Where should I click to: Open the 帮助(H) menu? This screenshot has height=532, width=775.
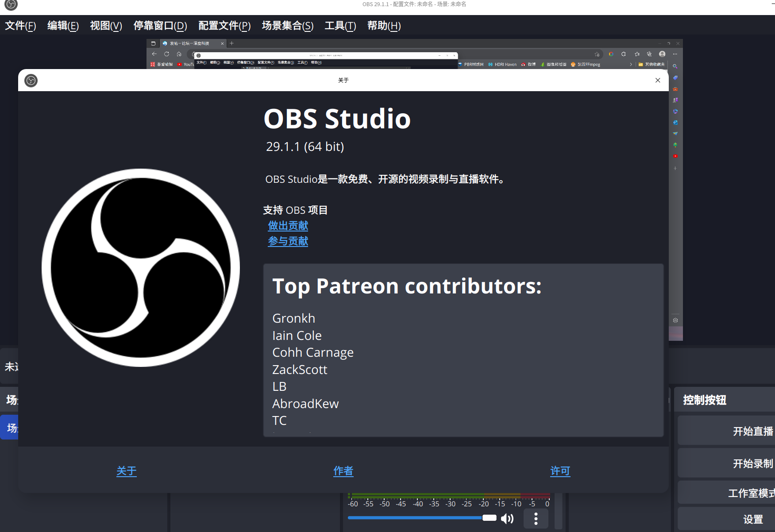[384, 26]
